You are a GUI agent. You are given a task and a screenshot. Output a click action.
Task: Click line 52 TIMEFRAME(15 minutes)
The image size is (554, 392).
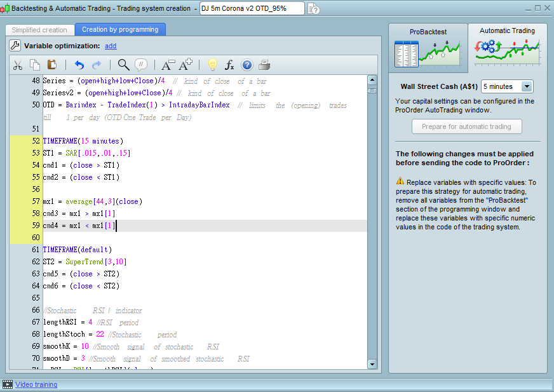point(83,141)
